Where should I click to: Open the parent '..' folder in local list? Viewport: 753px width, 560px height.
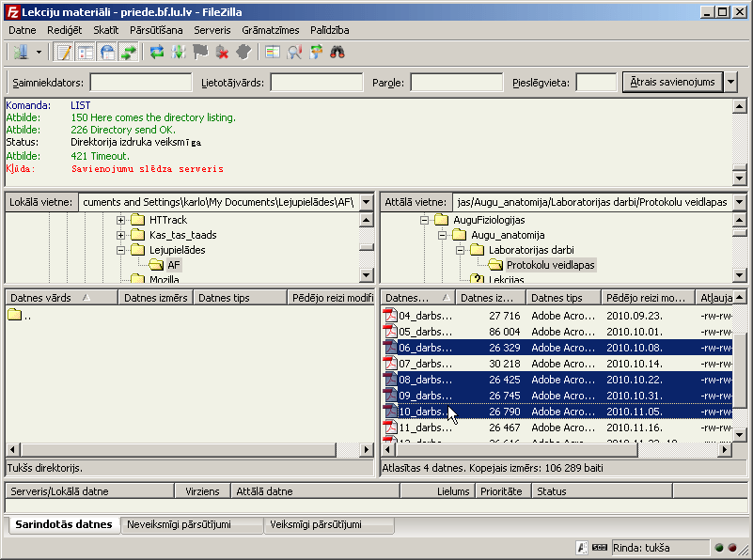[19, 316]
